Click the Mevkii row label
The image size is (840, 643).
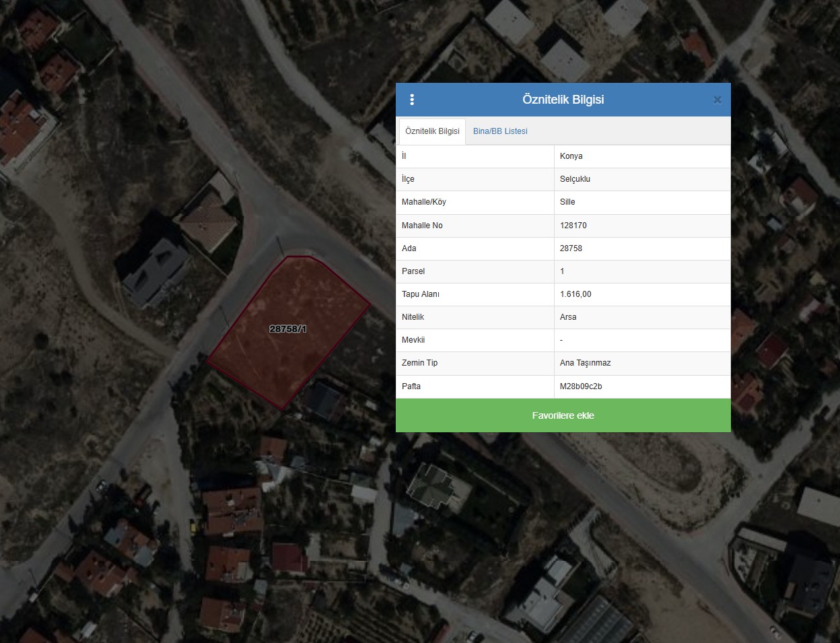tap(413, 340)
